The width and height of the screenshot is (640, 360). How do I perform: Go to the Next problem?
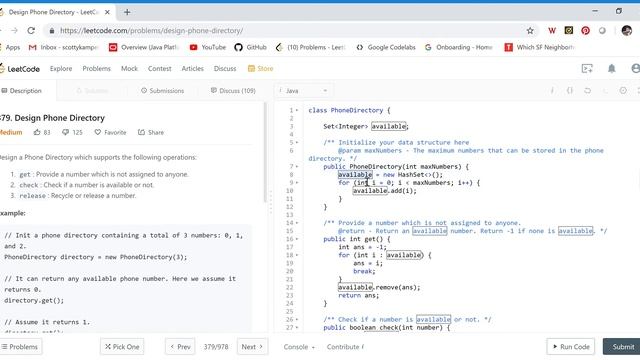[x=252, y=347]
